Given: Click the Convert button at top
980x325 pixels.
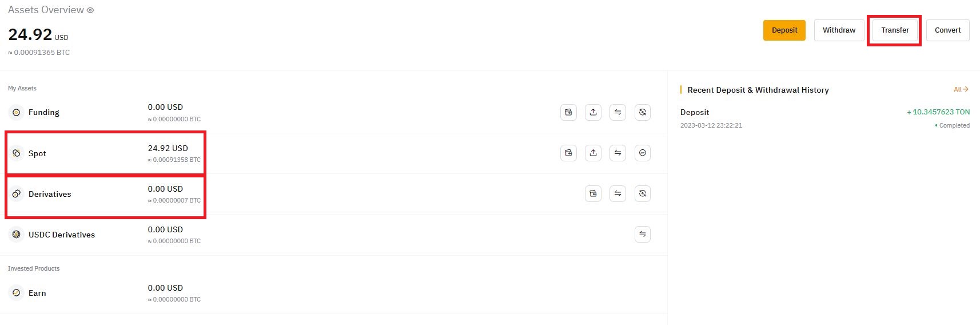Looking at the screenshot, I should [947, 30].
